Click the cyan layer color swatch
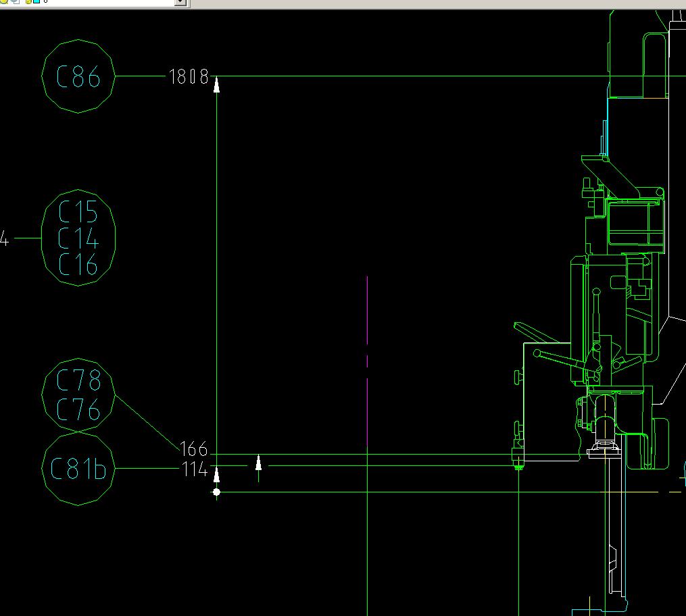Screen dimensions: 686x616 [x=36, y=1]
